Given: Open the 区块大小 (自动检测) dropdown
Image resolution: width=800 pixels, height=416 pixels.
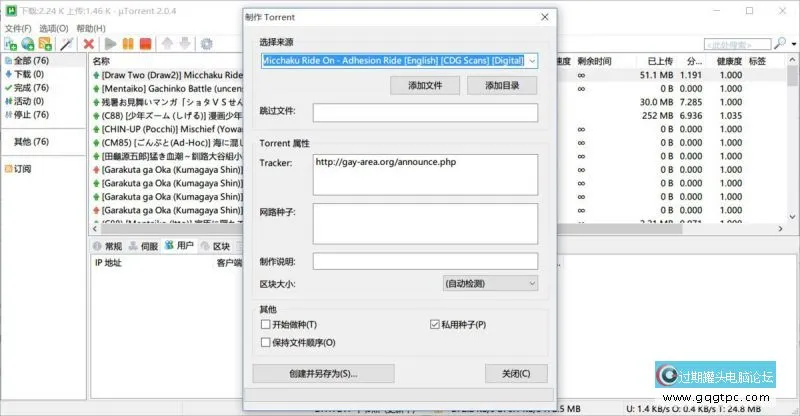Looking at the screenshot, I should pos(490,284).
